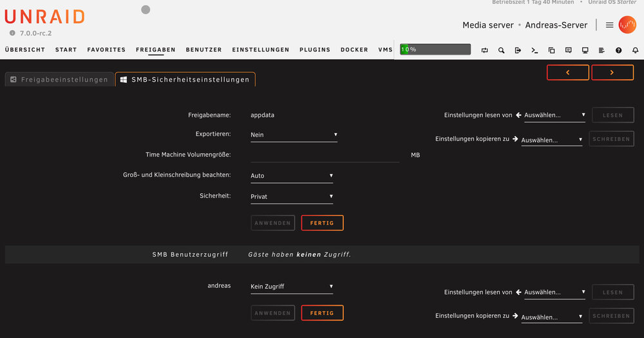Open the BENUTZER page

click(204, 50)
